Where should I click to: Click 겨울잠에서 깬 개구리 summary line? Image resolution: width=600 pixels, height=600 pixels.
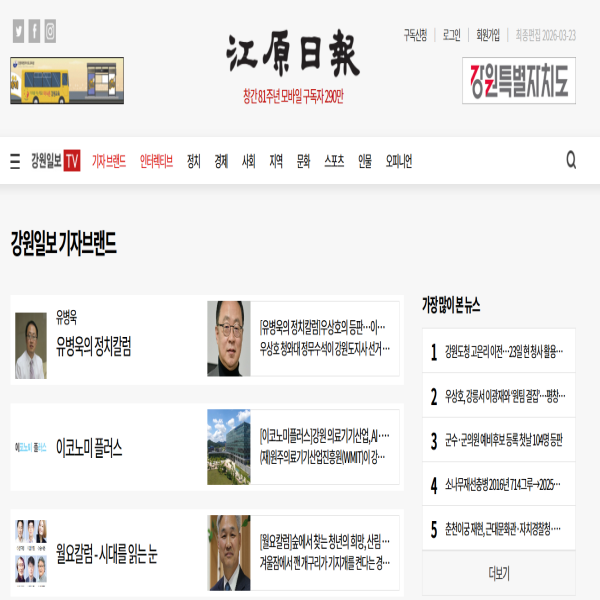[324, 563]
